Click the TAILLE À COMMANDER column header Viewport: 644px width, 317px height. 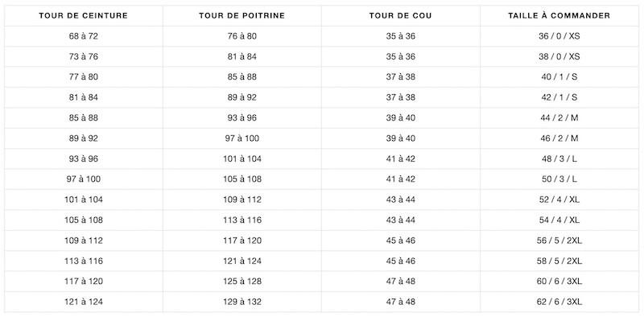coord(559,16)
